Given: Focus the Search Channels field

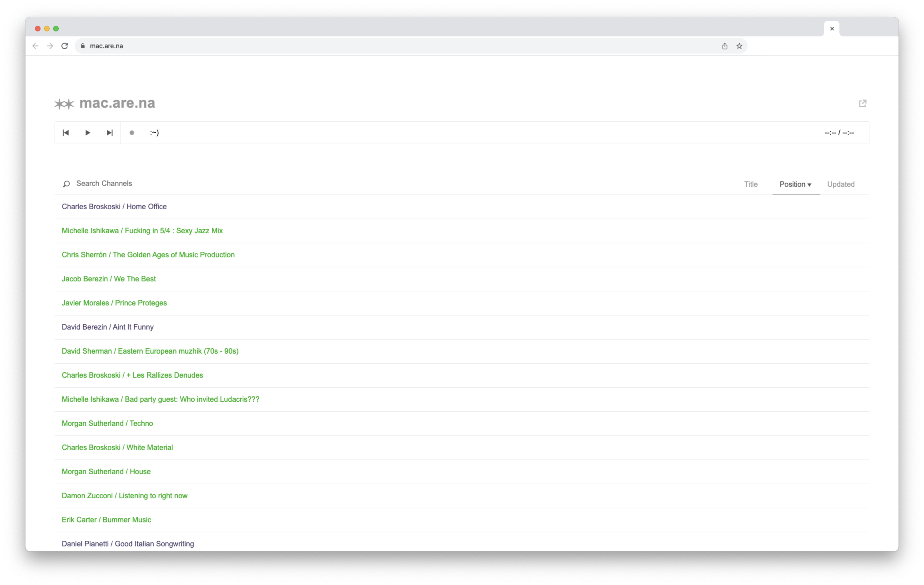Looking at the screenshot, I should 104,183.
